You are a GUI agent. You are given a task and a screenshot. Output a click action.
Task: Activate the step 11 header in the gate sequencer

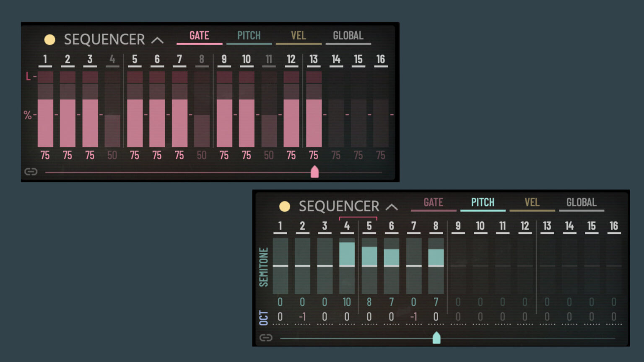coord(269,59)
